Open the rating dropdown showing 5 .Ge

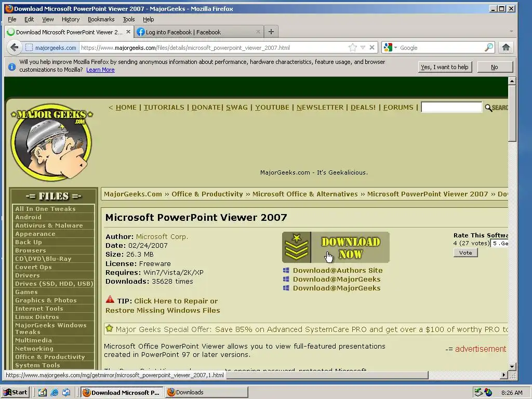[x=499, y=243]
